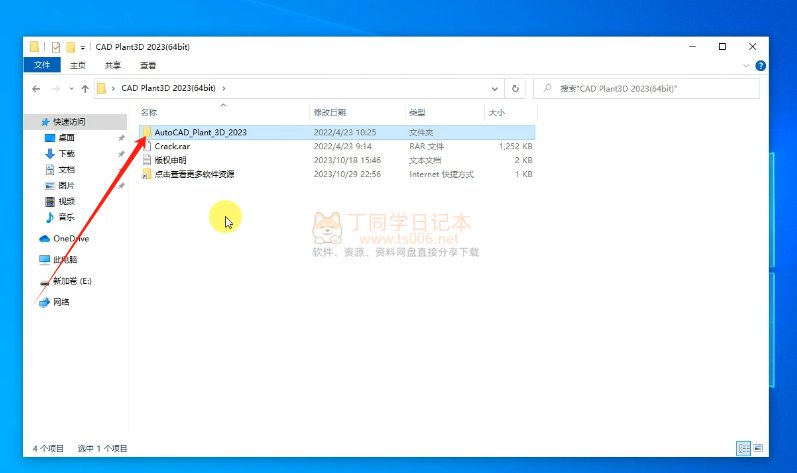Click the Refresh icon beside address bar
The image size is (797, 473).
(515, 89)
